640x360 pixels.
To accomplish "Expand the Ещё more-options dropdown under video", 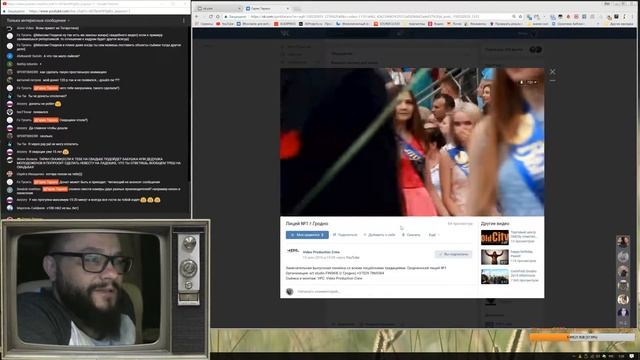I will [433, 235].
